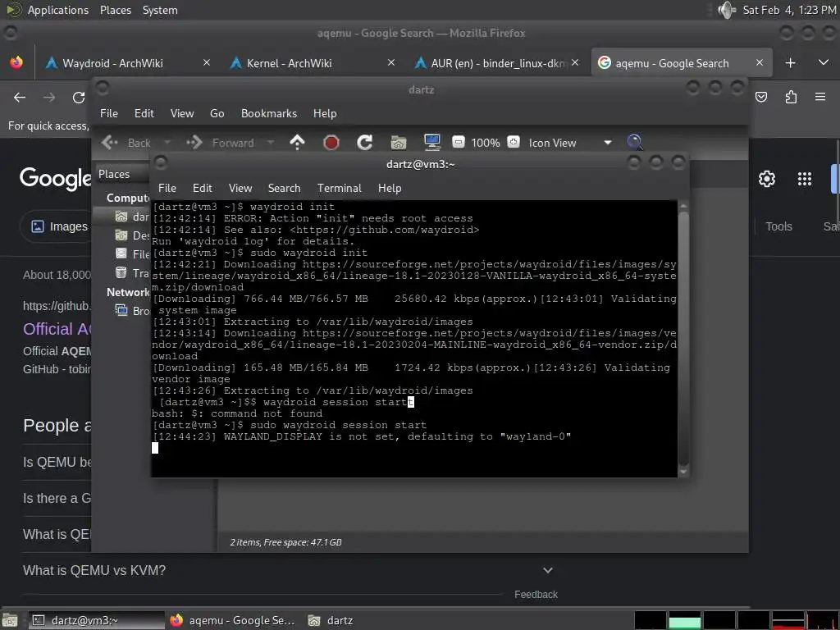The image size is (840, 630).
Task: Click the volume speaker icon in panel
Action: pos(727,10)
